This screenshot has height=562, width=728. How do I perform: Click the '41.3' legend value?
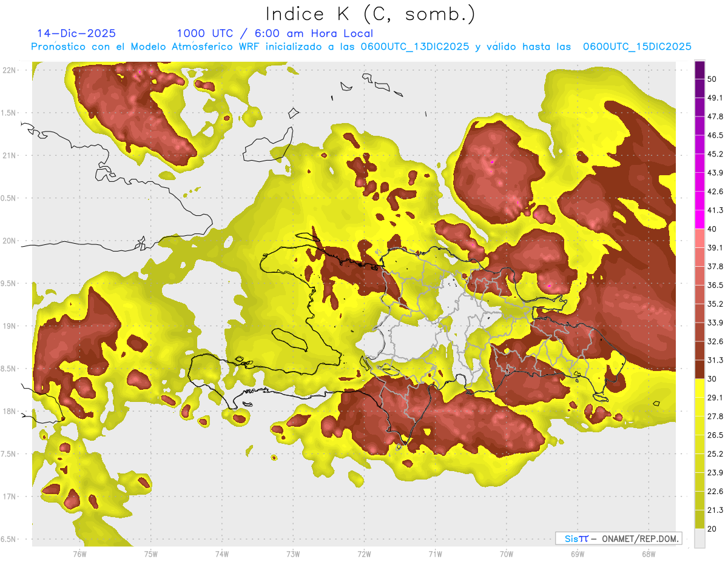click(716, 210)
